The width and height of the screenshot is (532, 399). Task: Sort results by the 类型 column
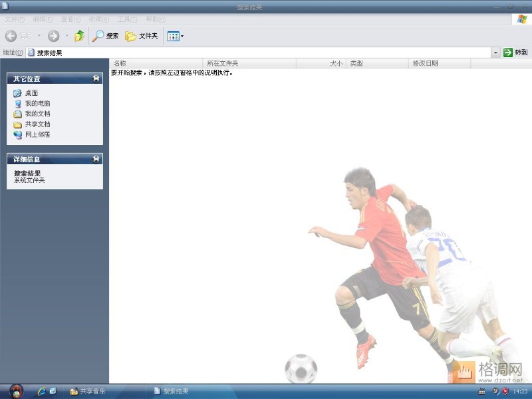(x=377, y=63)
